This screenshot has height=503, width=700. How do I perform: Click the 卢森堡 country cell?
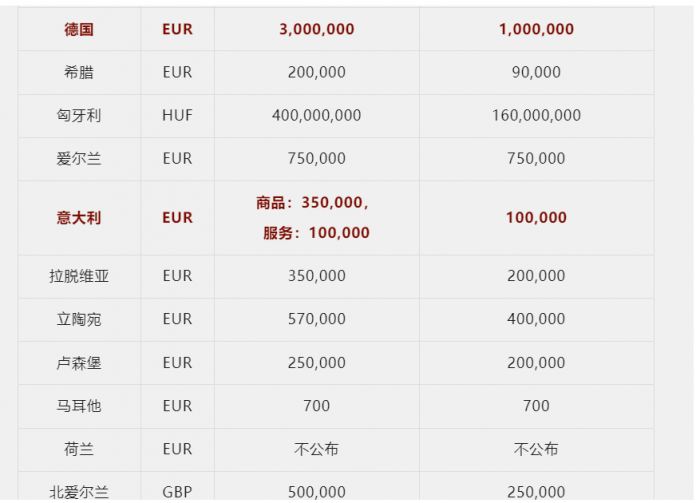click(x=79, y=363)
